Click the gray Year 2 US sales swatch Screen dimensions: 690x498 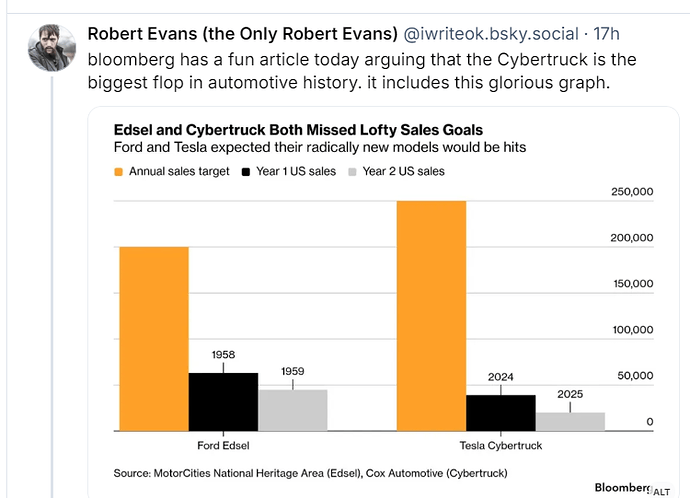pyautogui.click(x=352, y=172)
